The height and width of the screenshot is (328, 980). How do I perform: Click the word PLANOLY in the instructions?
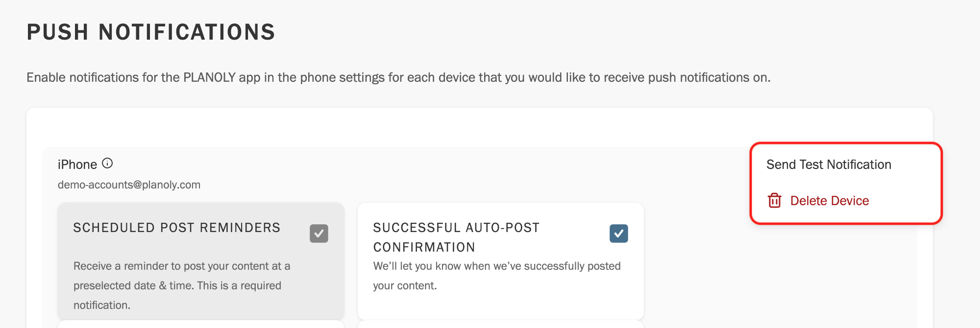point(210,77)
